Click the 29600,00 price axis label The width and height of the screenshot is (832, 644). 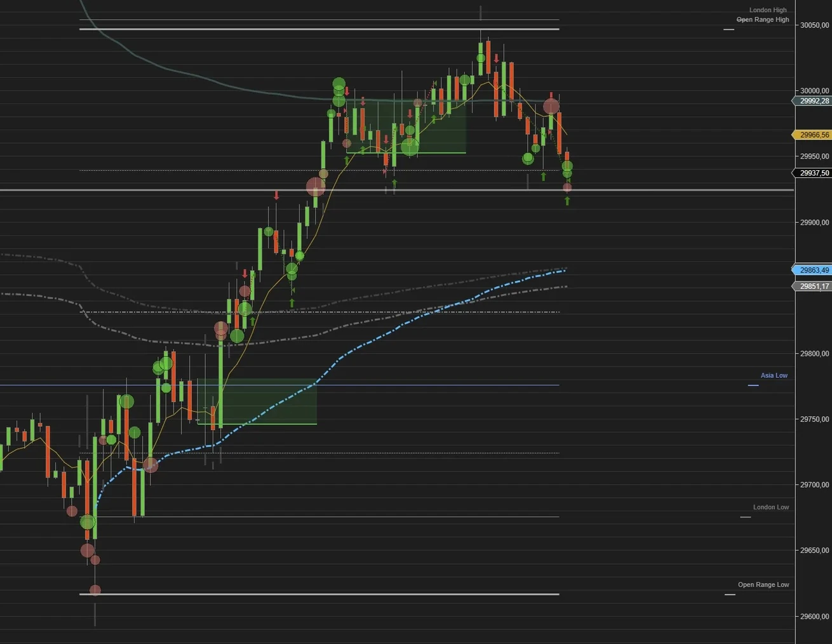[814, 616]
